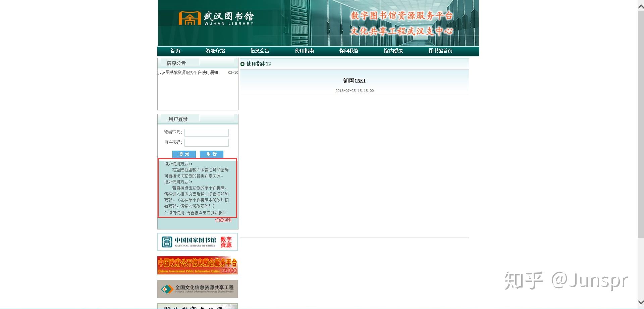Open the 馆内登录 navigation item

coord(393,51)
